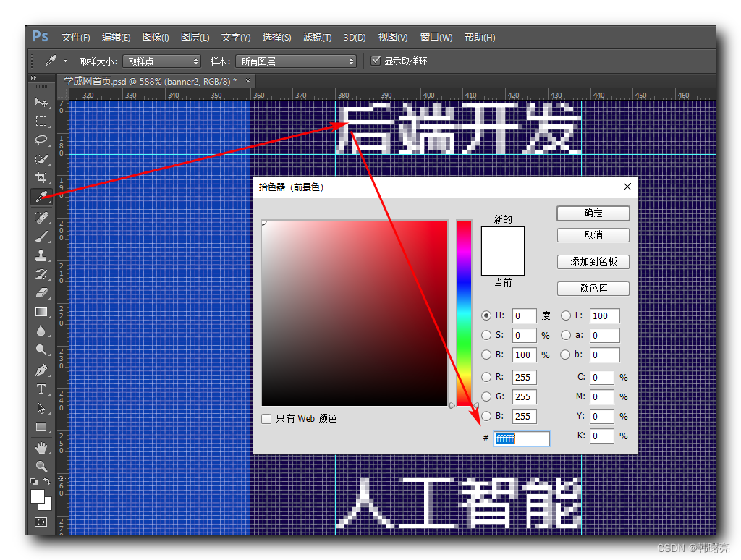Screen dimensions: 741x560
Task: Select the H hue radio button
Action: pyautogui.click(x=486, y=315)
